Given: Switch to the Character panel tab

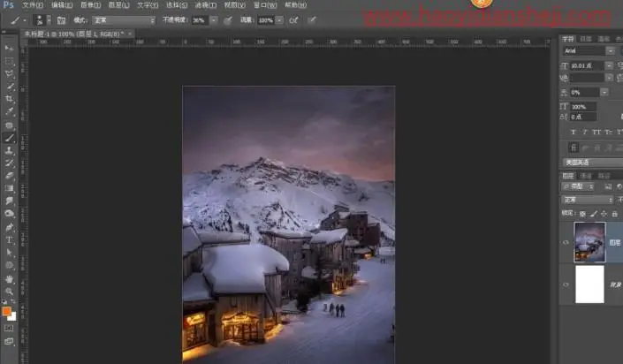Looking at the screenshot, I should [568, 39].
